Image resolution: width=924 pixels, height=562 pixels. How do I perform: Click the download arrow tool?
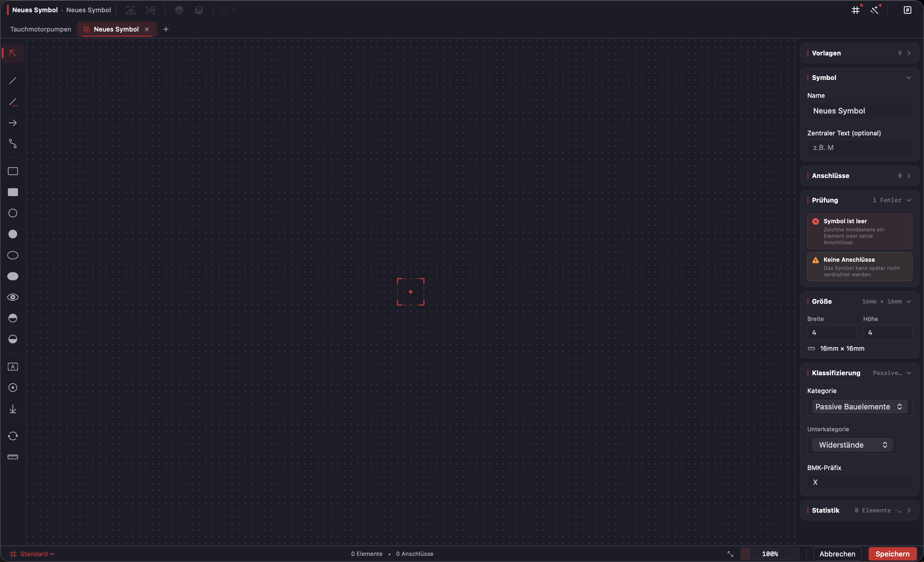click(13, 409)
